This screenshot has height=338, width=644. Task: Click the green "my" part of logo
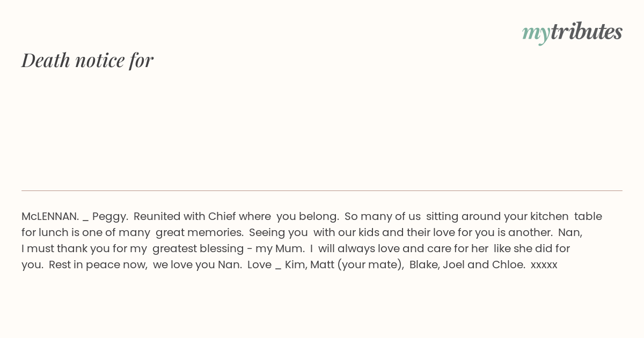(x=536, y=34)
